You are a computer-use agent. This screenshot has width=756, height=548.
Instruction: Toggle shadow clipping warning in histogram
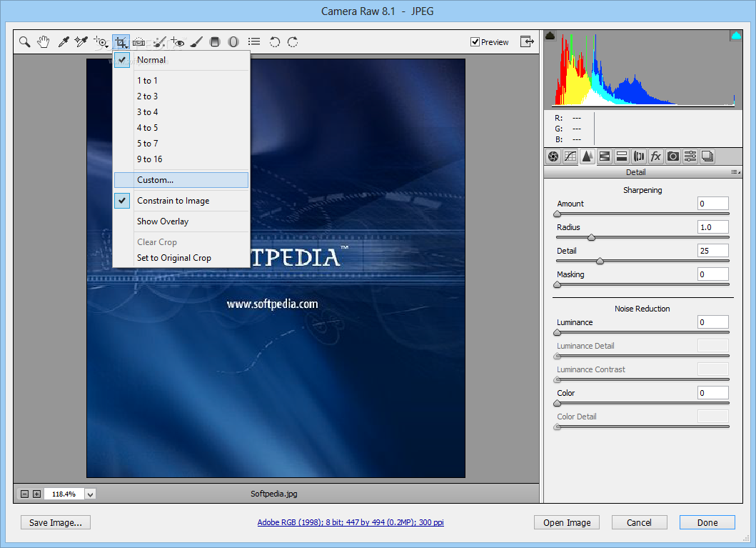[x=550, y=36]
